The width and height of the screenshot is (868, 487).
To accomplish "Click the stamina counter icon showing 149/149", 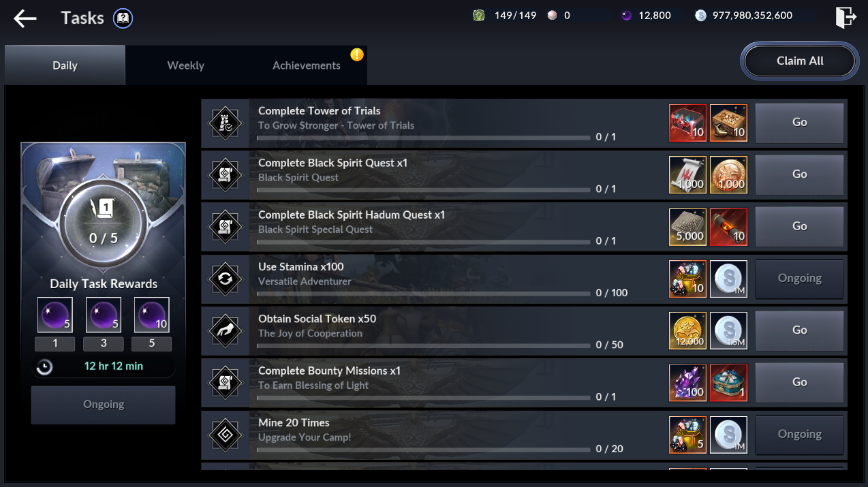I will pos(479,16).
